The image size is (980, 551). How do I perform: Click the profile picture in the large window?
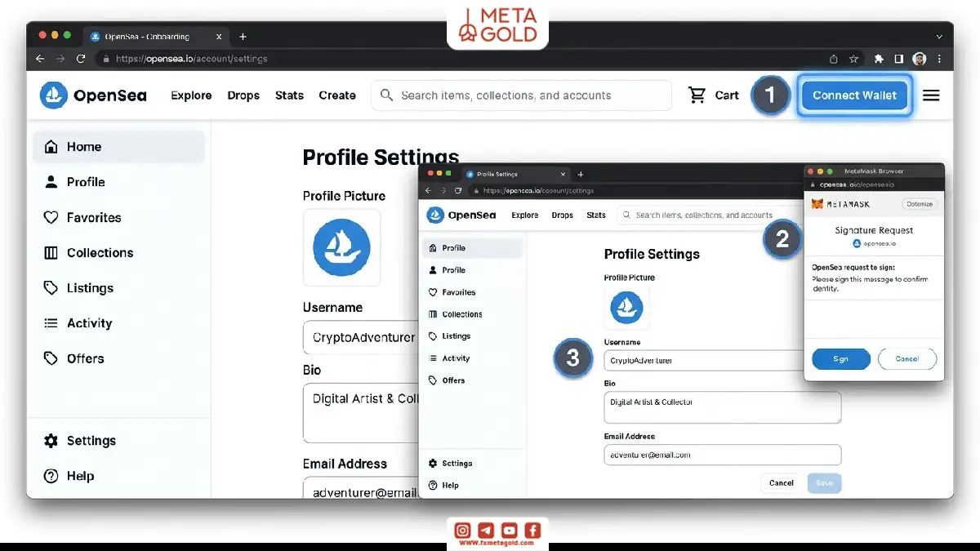(341, 247)
